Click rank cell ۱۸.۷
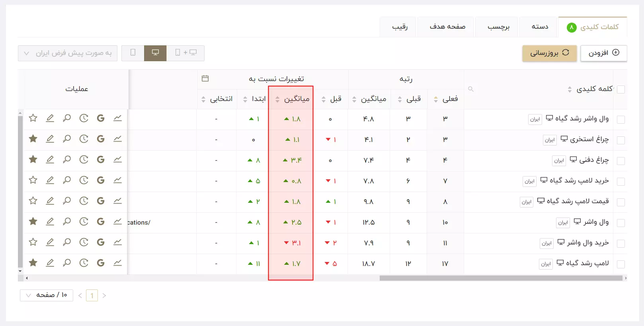Screen dimensions: 644x326 tap(369, 264)
